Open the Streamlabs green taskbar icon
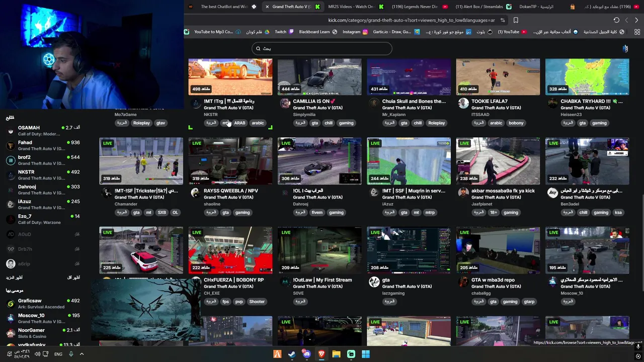644x362 pixels. [x=351, y=354]
